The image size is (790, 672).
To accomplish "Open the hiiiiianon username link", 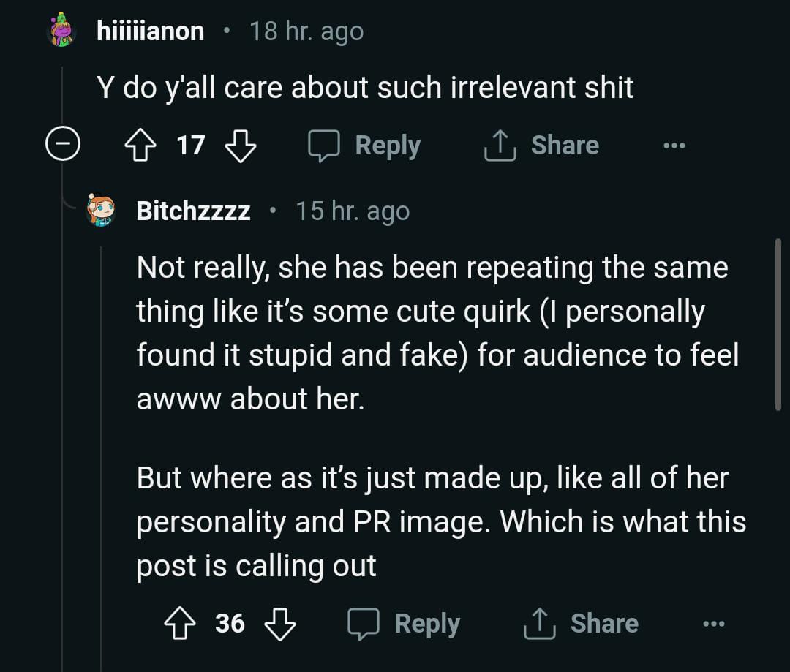I will (x=151, y=31).
